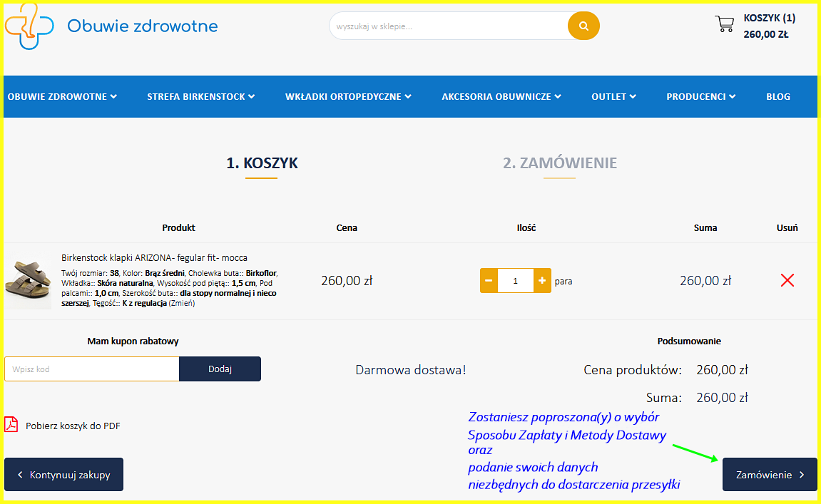This screenshot has height=504, width=821.
Task: Click the Cena produktów label
Action: click(633, 370)
